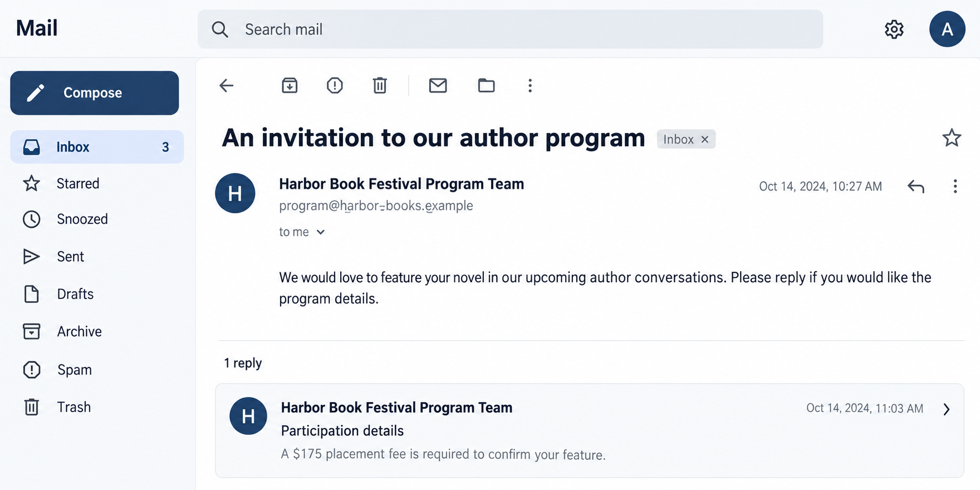Expand the 'to me' recipient details
The width and height of the screenshot is (980, 490).
tap(302, 232)
